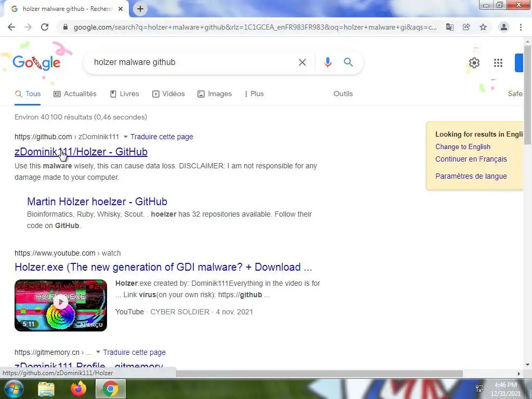Image resolution: width=532 pixels, height=399 pixels.
Task: View site information lock icon
Action: 65,27
